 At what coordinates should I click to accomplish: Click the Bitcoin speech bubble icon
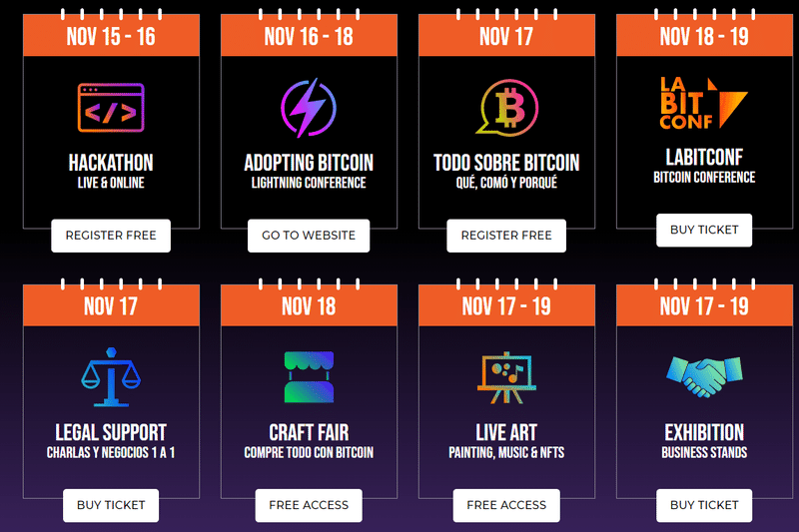[506, 108]
